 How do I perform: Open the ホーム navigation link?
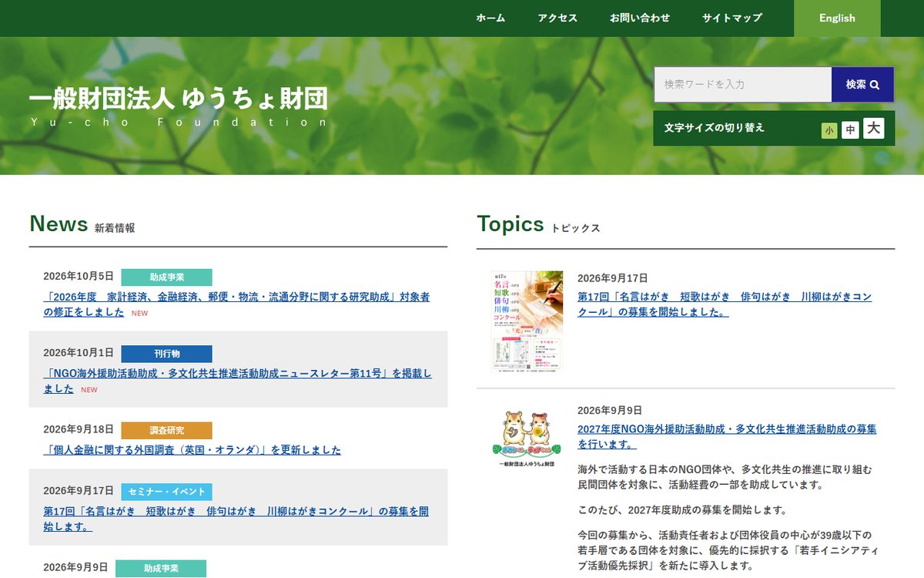point(490,18)
